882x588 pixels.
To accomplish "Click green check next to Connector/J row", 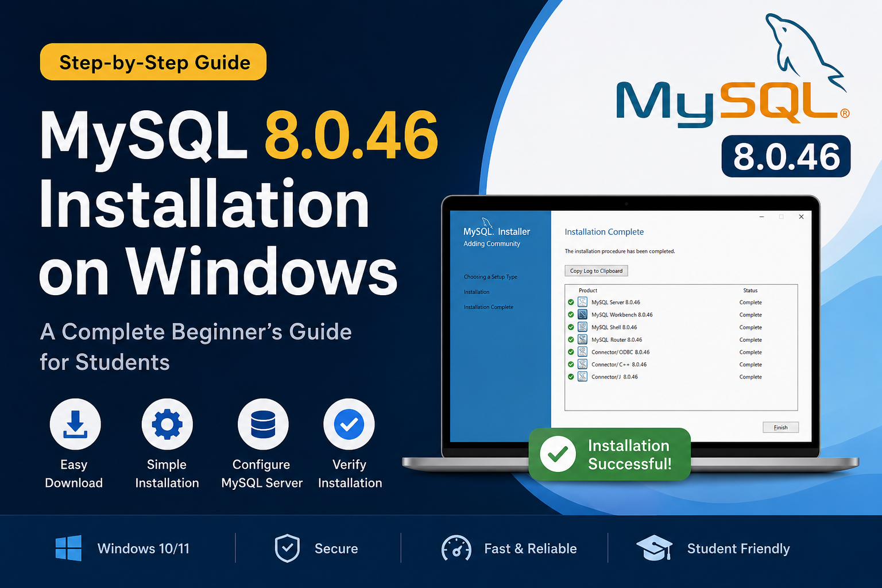I will [571, 377].
